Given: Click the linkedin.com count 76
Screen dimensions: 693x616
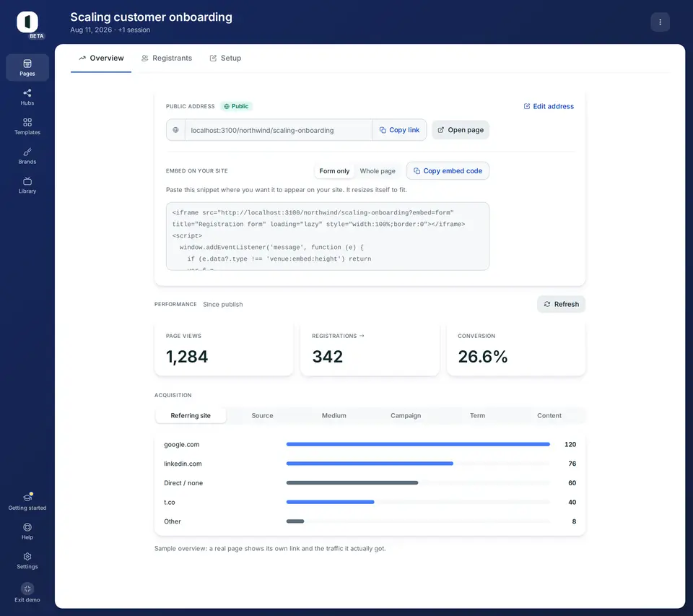Looking at the screenshot, I should pyautogui.click(x=572, y=464).
